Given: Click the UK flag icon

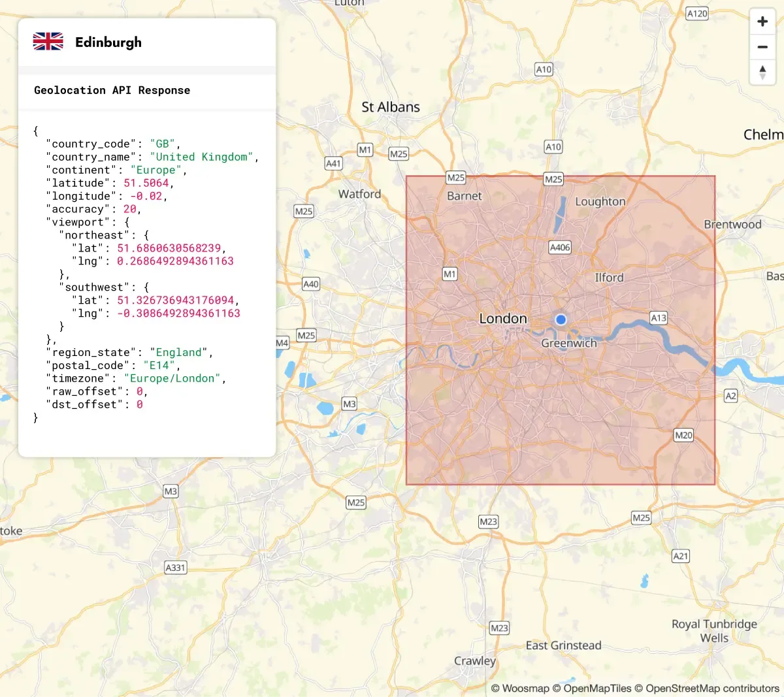Looking at the screenshot, I should point(48,42).
